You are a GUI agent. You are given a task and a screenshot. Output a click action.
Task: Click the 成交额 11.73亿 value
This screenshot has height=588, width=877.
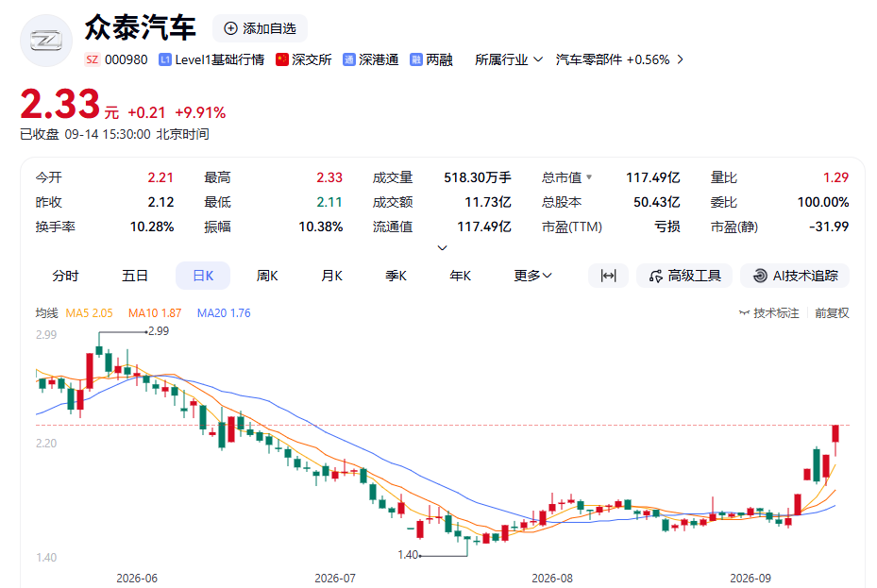[488, 202]
